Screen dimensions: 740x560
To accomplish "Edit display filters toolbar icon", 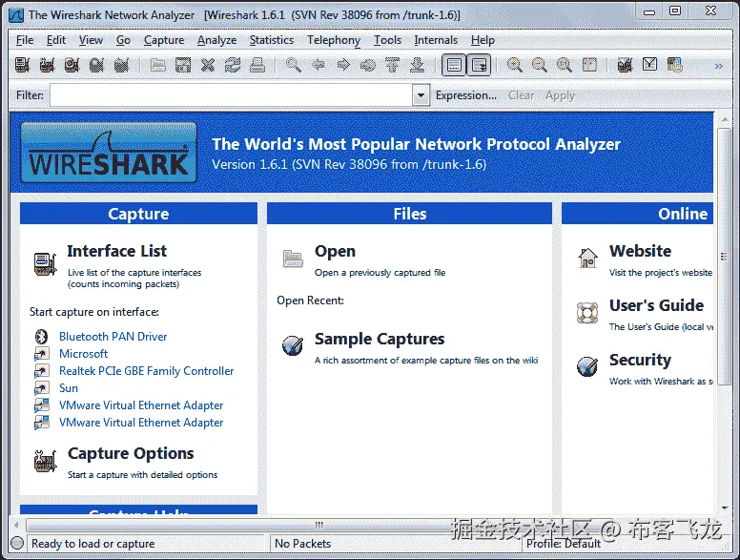I will tap(649, 65).
